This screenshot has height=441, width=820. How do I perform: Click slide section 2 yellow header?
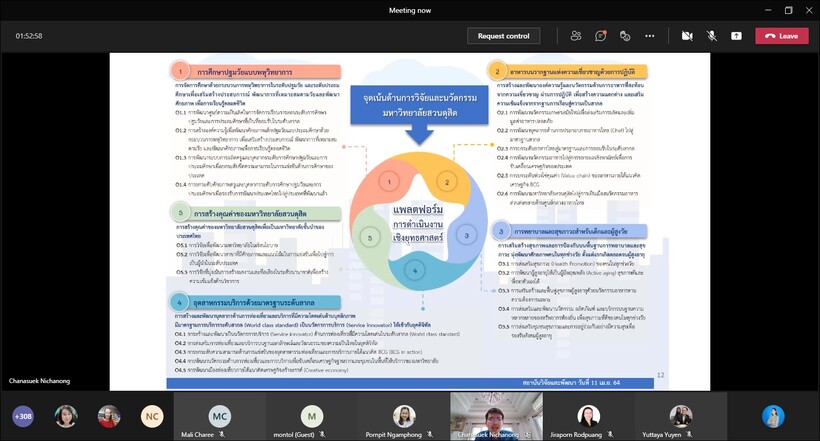[567, 71]
